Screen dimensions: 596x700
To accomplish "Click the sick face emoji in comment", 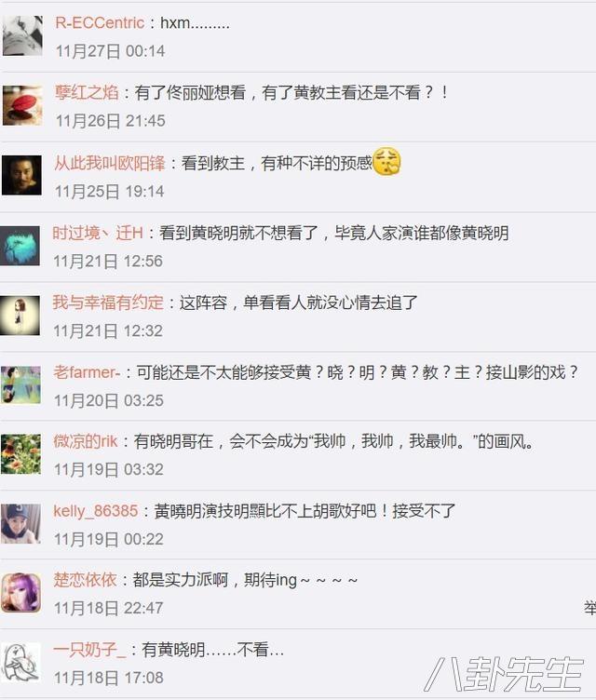I will 386,161.
